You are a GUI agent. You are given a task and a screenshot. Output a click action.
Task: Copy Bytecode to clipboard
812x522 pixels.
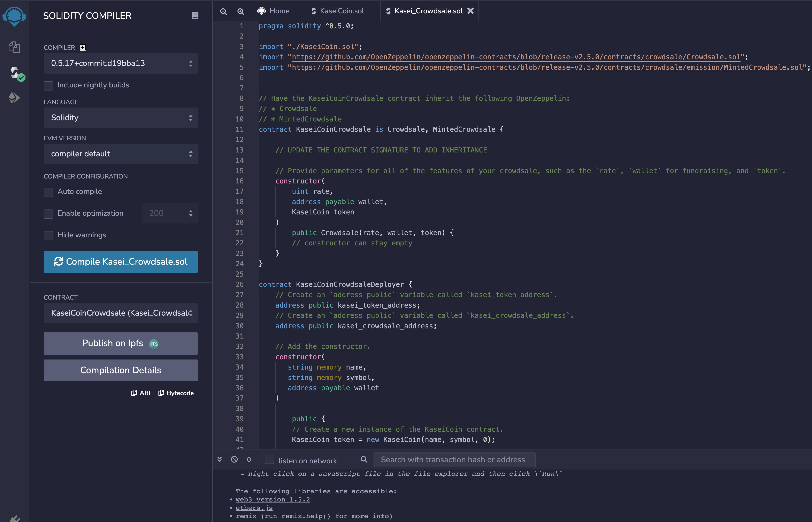(176, 393)
